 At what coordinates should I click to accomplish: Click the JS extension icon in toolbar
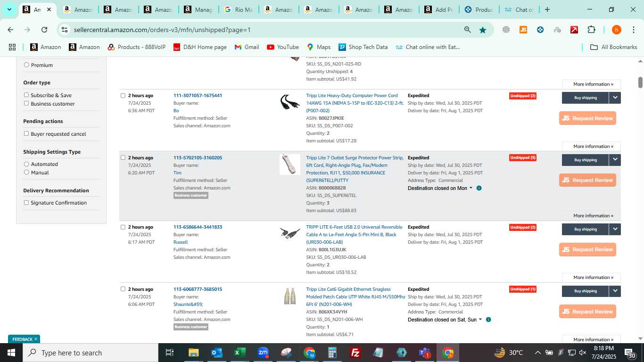[x=523, y=30]
